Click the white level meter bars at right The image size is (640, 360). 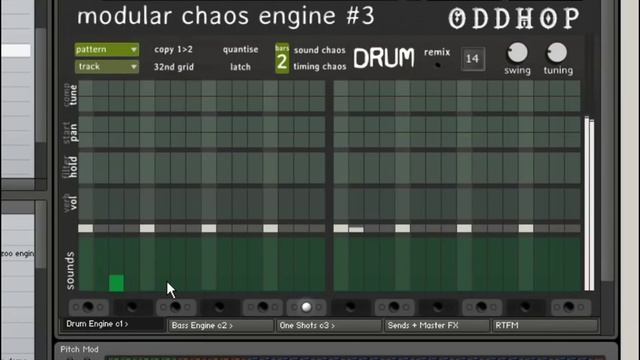pyautogui.click(x=589, y=203)
